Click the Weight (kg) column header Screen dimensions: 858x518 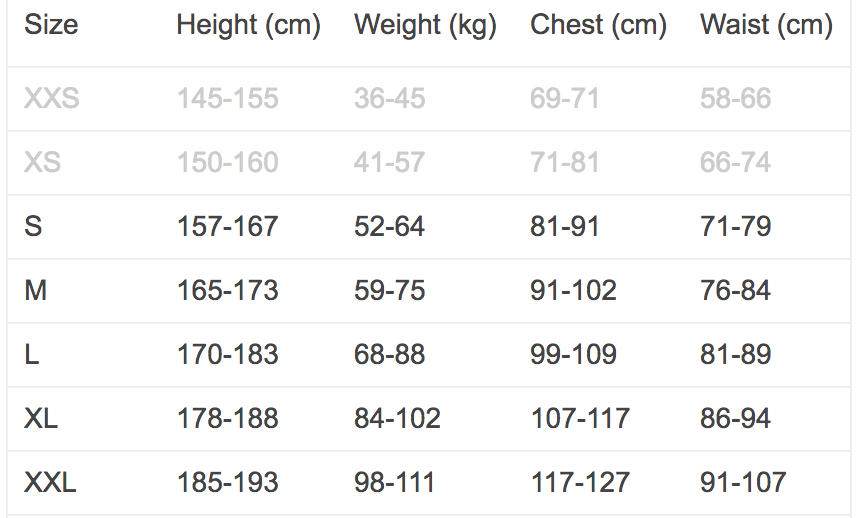(x=425, y=25)
